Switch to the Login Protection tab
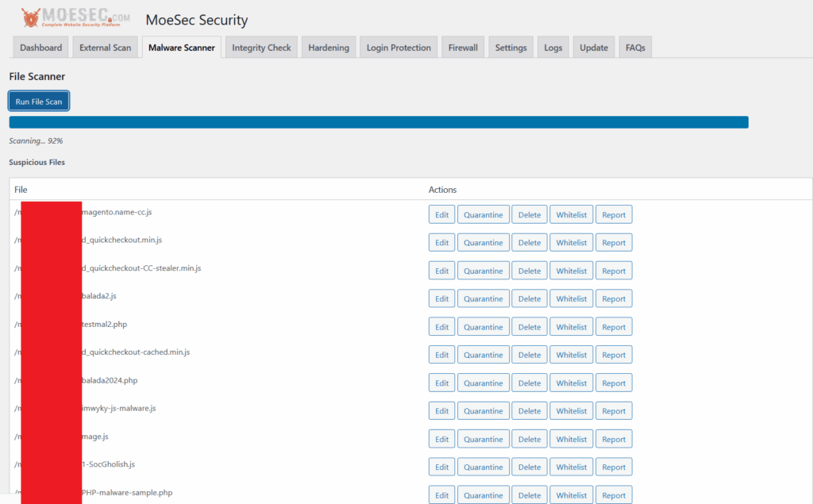813x504 pixels. click(399, 47)
